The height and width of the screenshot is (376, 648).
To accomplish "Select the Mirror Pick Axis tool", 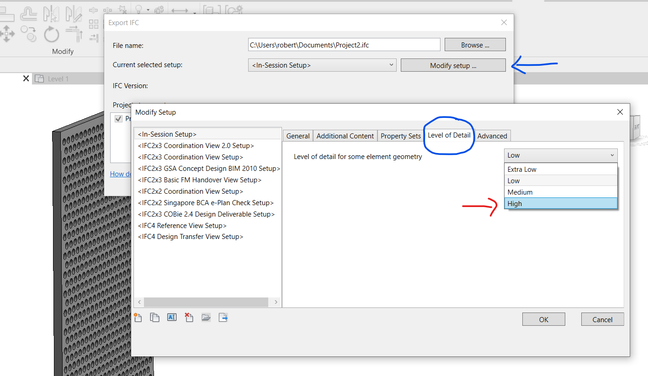I will point(51,14).
